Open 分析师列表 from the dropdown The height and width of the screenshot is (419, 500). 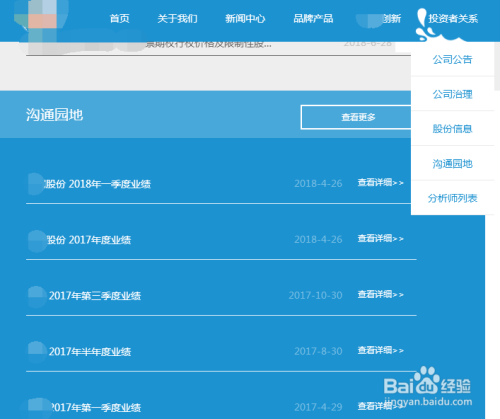point(452,198)
